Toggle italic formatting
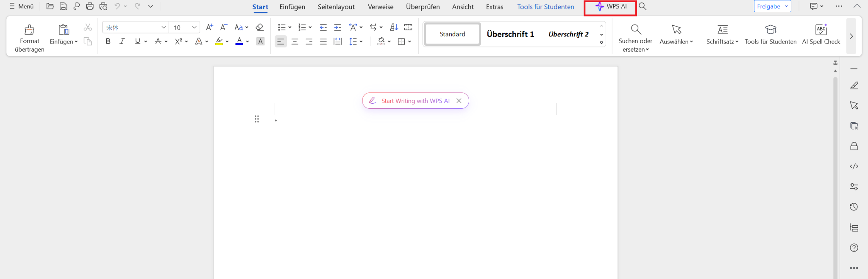 pyautogui.click(x=122, y=41)
